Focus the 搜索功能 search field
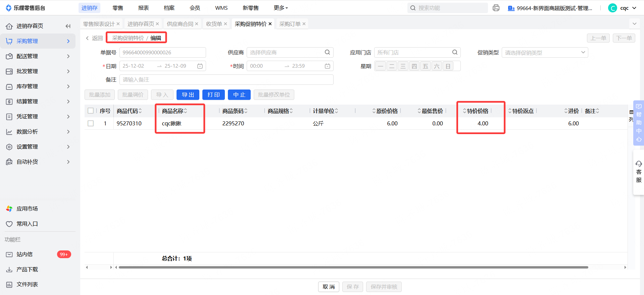The height and width of the screenshot is (295, 644). [448, 8]
